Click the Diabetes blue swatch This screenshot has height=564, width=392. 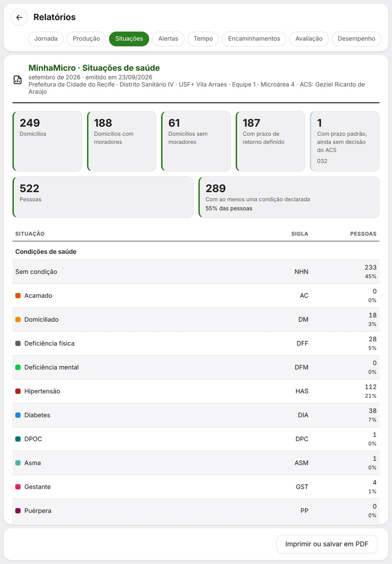coord(18,415)
